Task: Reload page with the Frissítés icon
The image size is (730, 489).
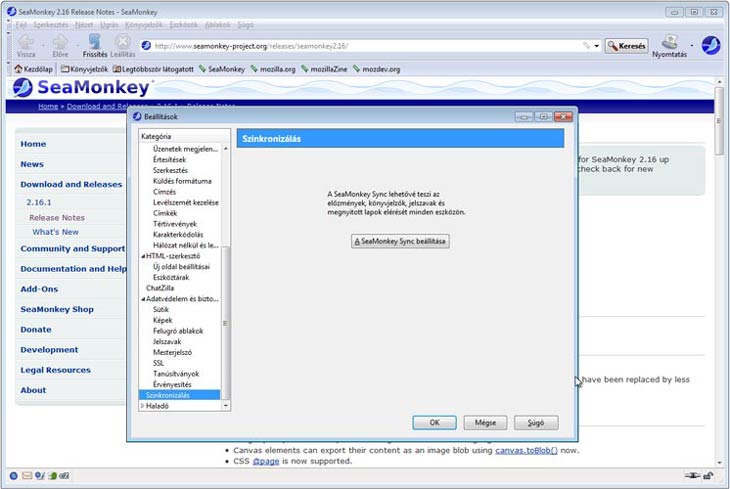Action: 94,42
